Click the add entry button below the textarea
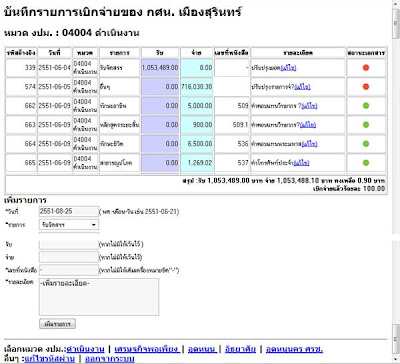Viewport: 400px width, 364px height. [x=57, y=324]
